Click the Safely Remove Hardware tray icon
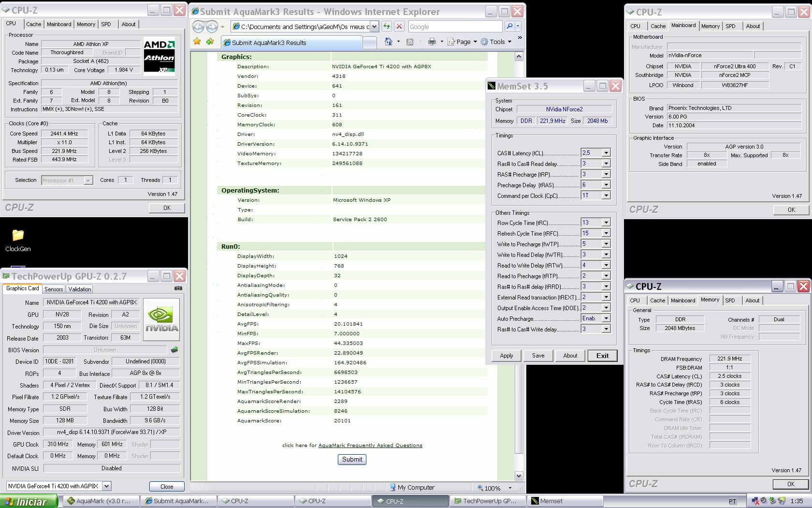This screenshot has height=508, width=812. point(773,501)
